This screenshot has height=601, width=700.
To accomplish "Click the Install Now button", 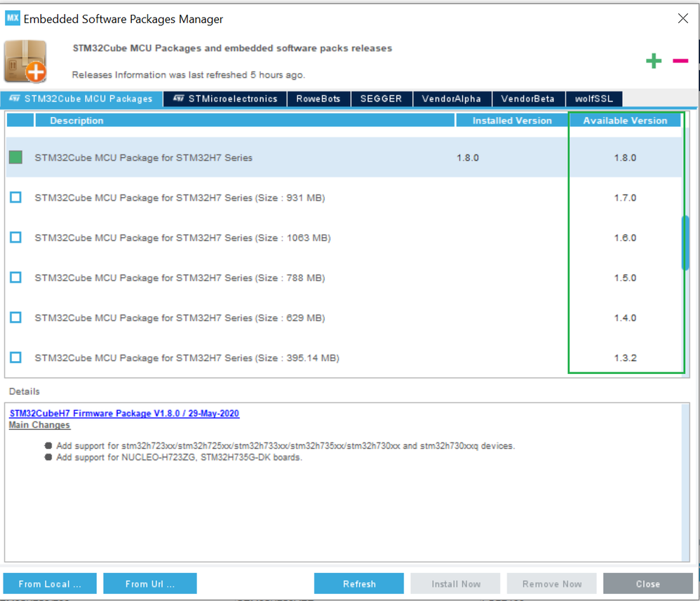I will (x=455, y=583).
